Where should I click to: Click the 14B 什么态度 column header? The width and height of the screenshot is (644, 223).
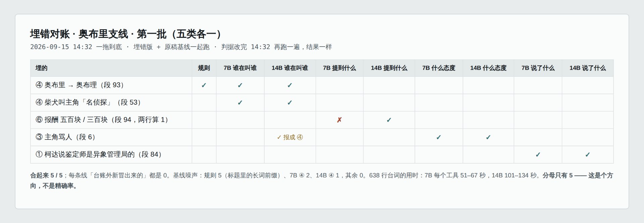[x=488, y=68]
